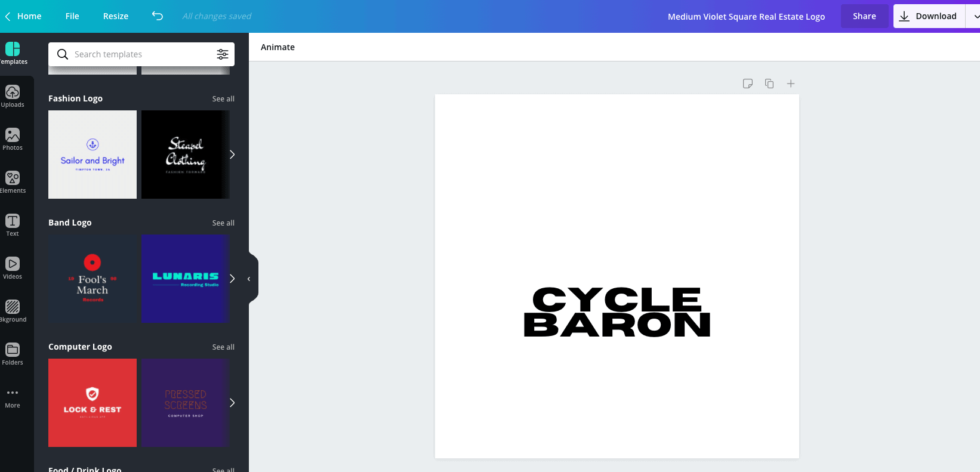This screenshot has width=980, height=472.
Task: Go back to Home
Action: (24, 16)
